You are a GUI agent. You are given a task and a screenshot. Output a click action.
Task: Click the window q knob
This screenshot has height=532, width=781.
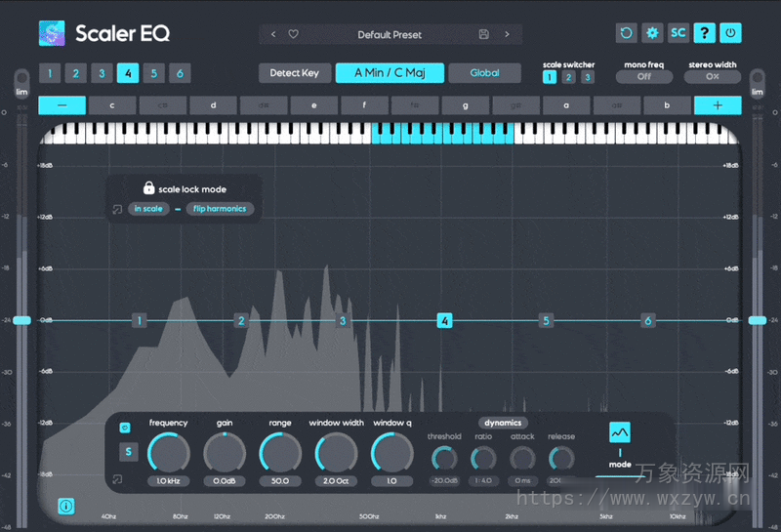click(x=392, y=453)
